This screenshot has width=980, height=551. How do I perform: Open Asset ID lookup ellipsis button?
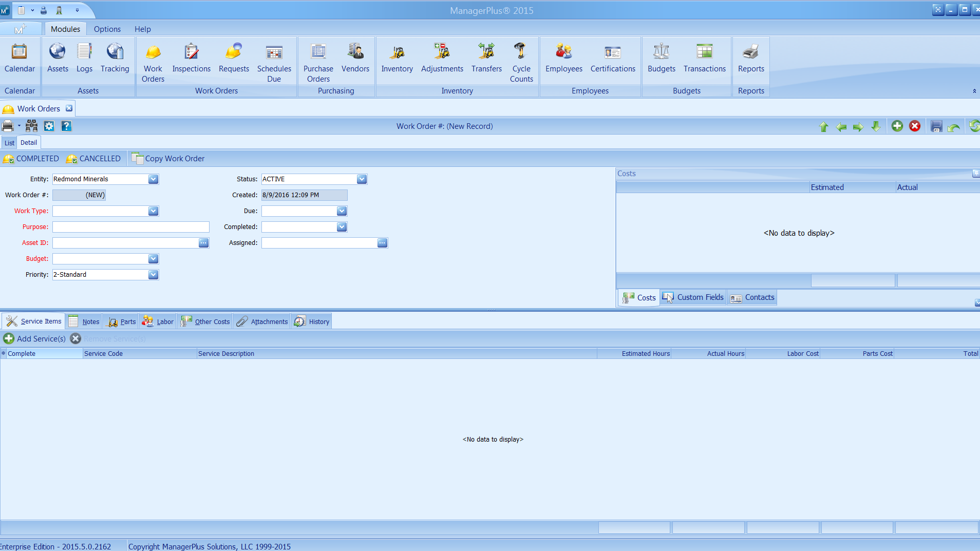point(203,243)
